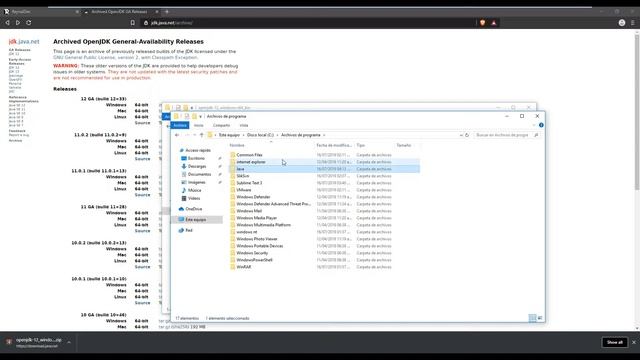Open the Inicio ribbon tab
Viewport: 640px width, 360px height.
pos(199,125)
